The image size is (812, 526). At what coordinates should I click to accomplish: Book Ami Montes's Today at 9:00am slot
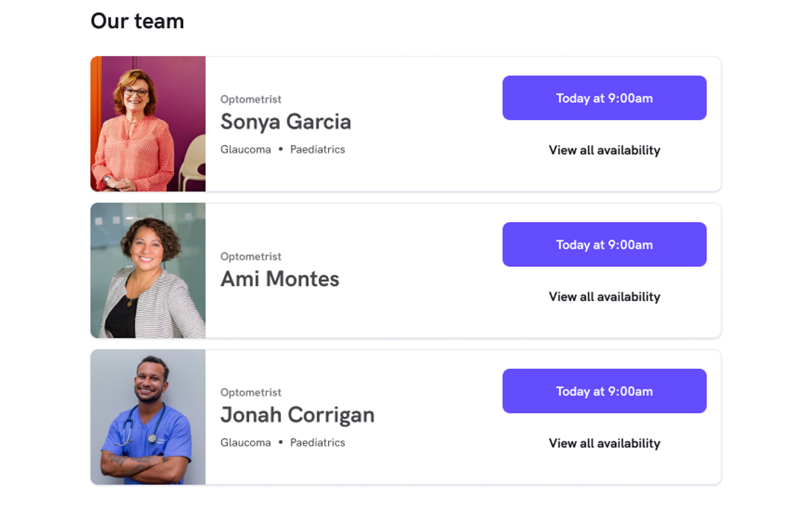tap(604, 244)
